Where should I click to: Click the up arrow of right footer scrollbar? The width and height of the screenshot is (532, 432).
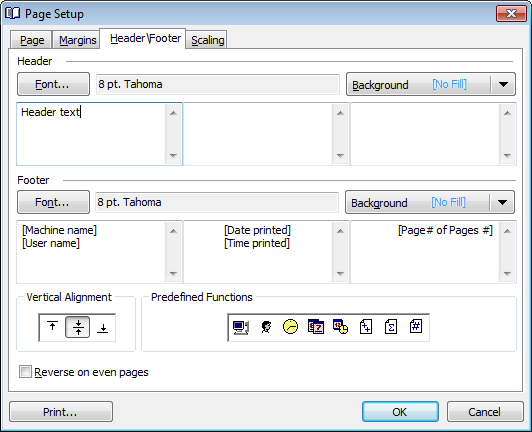(507, 231)
